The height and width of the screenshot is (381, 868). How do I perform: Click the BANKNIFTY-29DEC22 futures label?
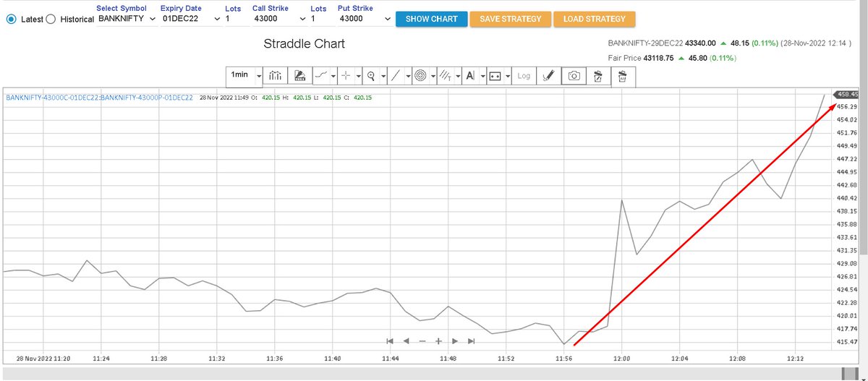(x=644, y=43)
